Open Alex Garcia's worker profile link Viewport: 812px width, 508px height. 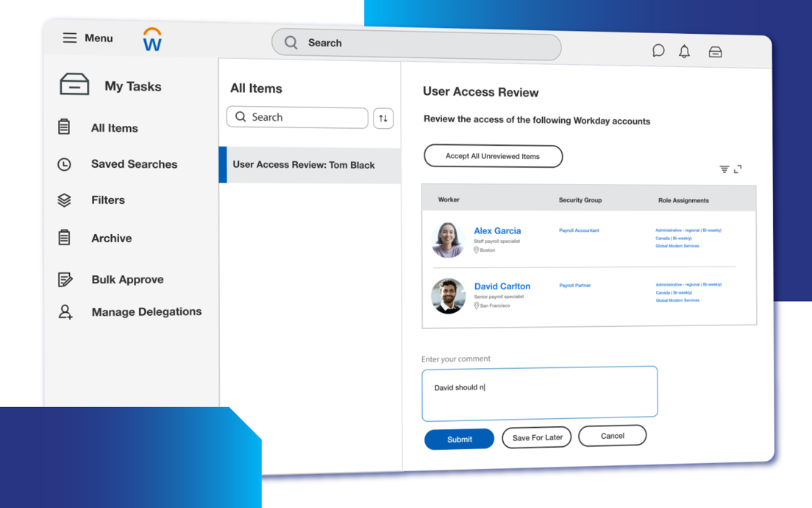coord(497,230)
